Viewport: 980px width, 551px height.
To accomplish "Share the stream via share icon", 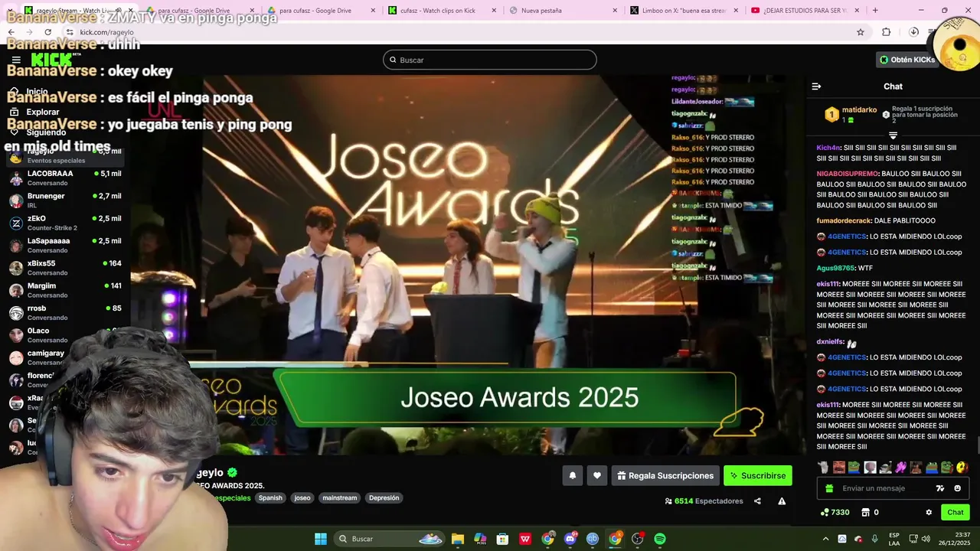I will click(757, 501).
